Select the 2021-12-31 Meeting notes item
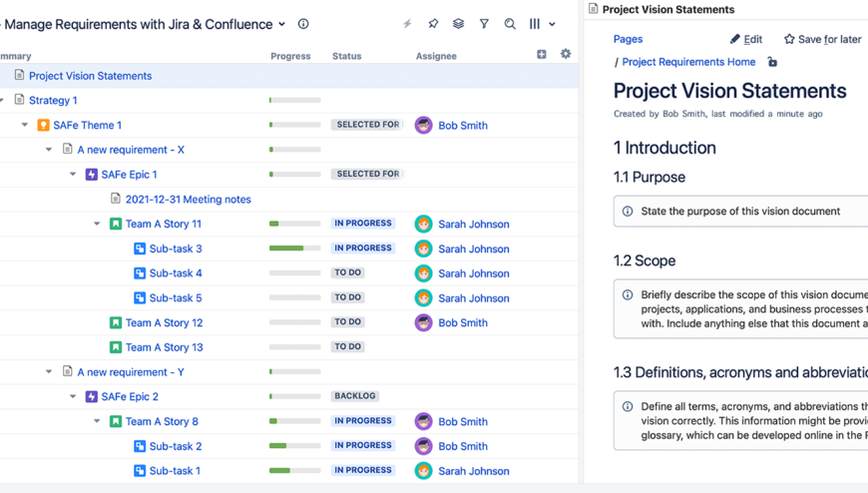 (x=188, y=200)
